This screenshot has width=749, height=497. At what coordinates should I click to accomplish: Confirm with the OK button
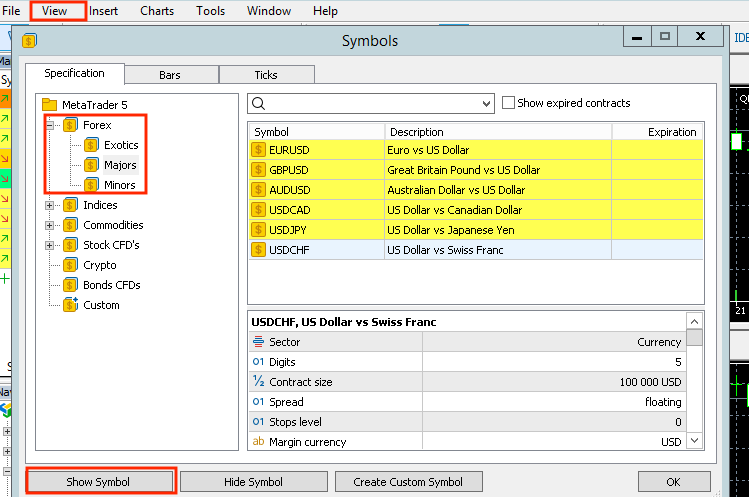(x=674, y=482)
